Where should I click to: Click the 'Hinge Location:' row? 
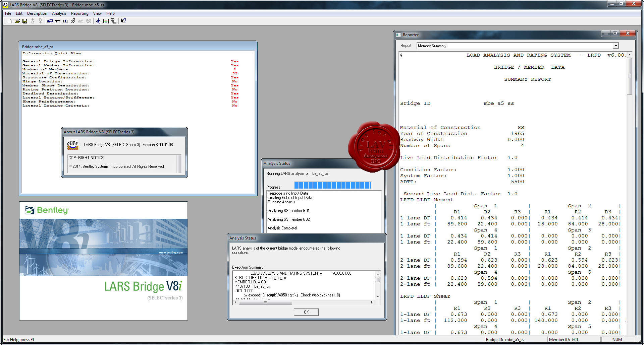(130, 81)
